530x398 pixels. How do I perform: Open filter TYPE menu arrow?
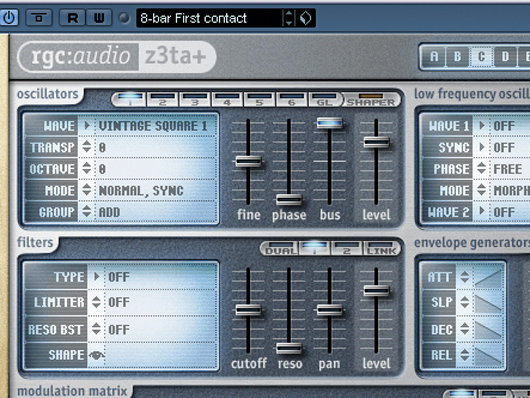click(x=97, y=277)
